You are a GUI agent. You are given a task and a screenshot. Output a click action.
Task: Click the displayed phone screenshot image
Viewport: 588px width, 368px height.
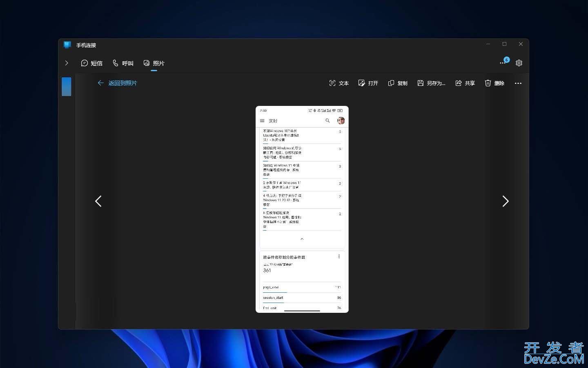pos(302,209)
